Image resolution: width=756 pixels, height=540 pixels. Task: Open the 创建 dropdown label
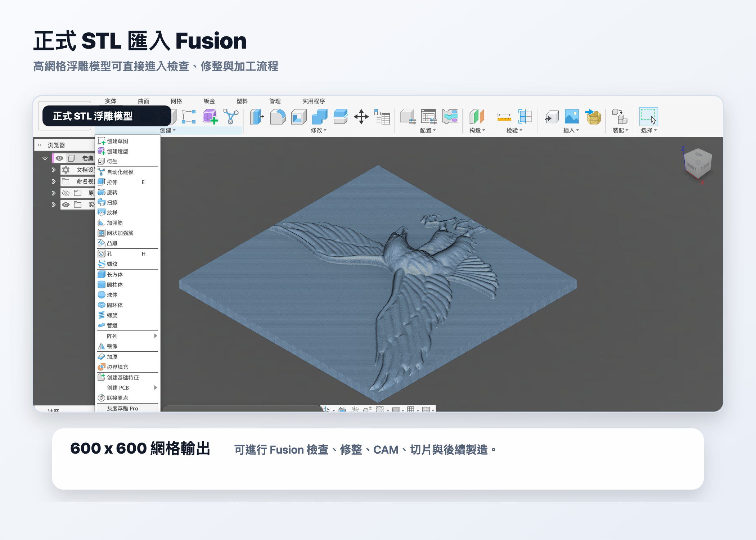point(168,130)
